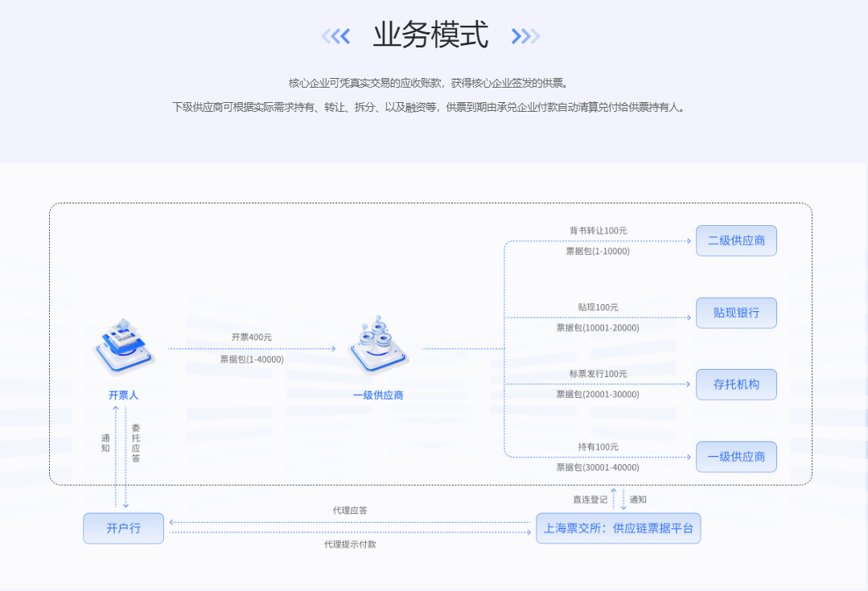868x591 pixels.
Task: Click the 票据包(1-40000) text
Action: pos(252,359)
